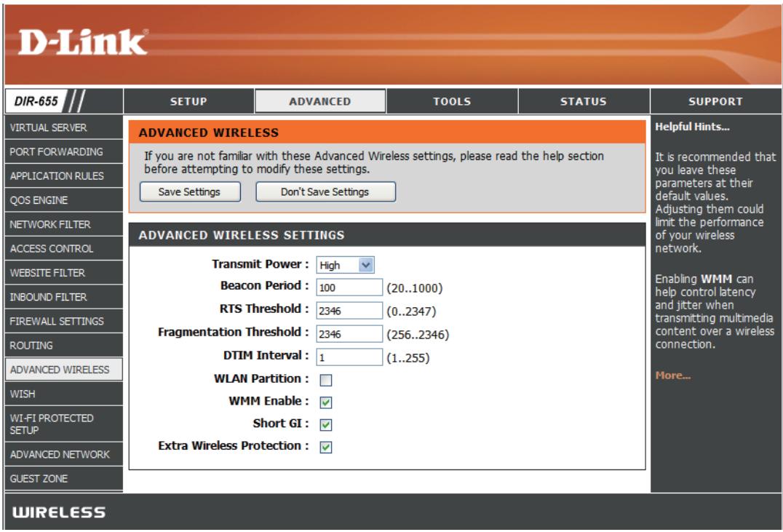The width and height of the screenshot is (783, 532).
Task: Click the WIRELESS footer text
Action: [59, 512]
